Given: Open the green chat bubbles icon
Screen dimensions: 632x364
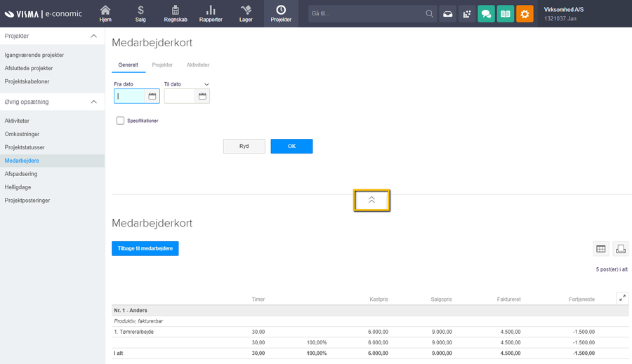Looking at the screenshot, I should [486, 14].
